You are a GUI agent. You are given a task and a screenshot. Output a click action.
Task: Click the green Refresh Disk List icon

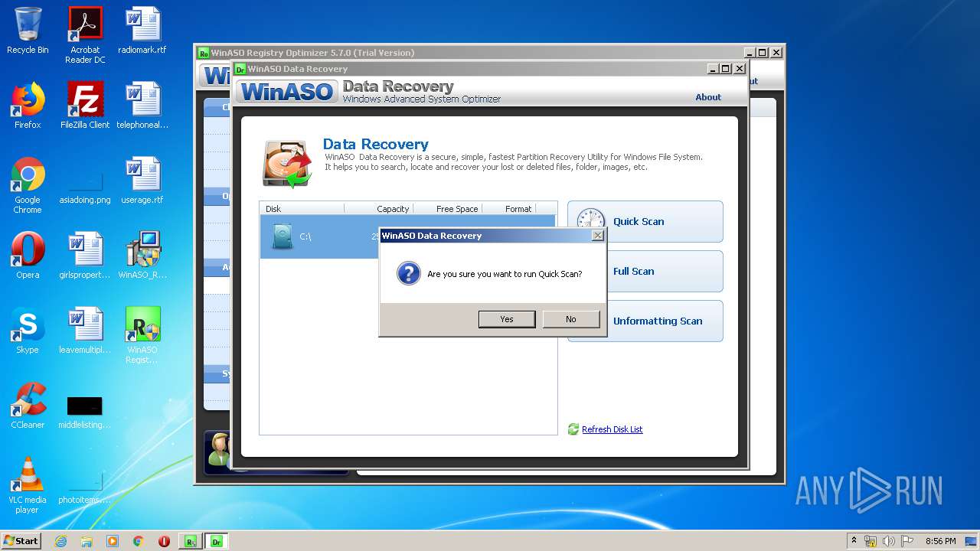(x=573, y=429)
